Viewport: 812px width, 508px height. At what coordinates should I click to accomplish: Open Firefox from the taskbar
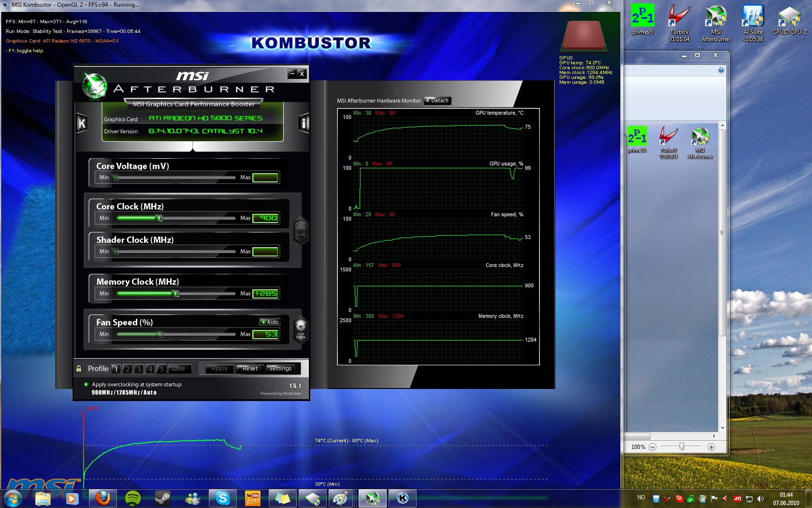[x=102, y=498]
